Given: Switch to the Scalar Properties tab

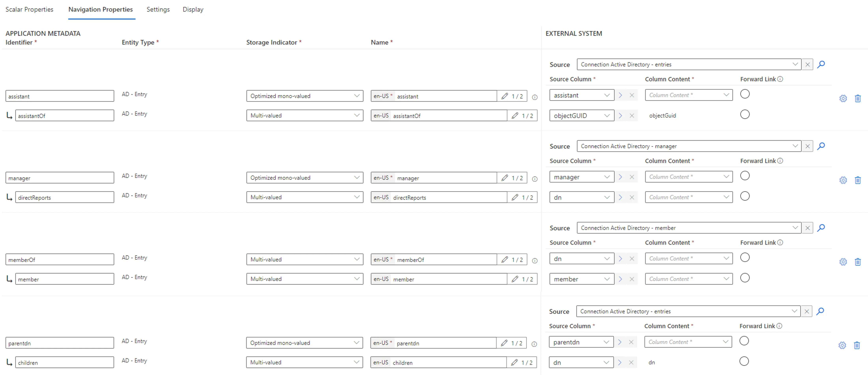Looking at the screenshot, I should point(29,9).
